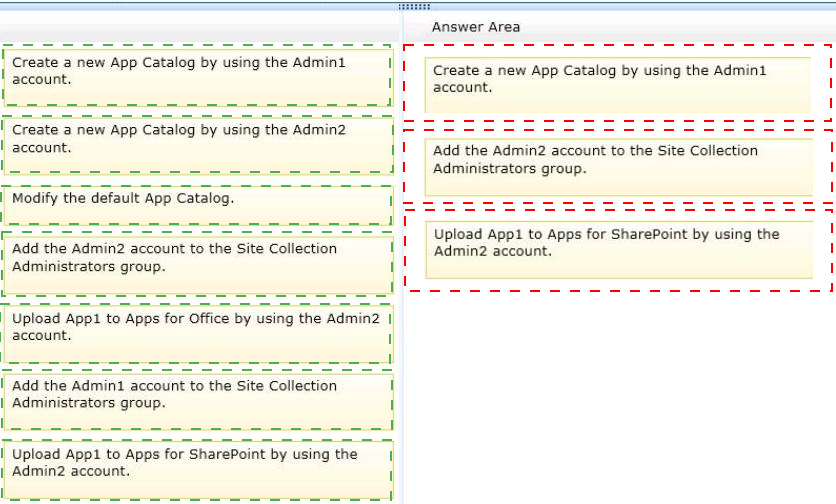Select source item 'Add the Admin2 account to Site Collection Administrators'
Image resolution: width=836 pixels, height=504 pixels.
click(x=197, y=263)
